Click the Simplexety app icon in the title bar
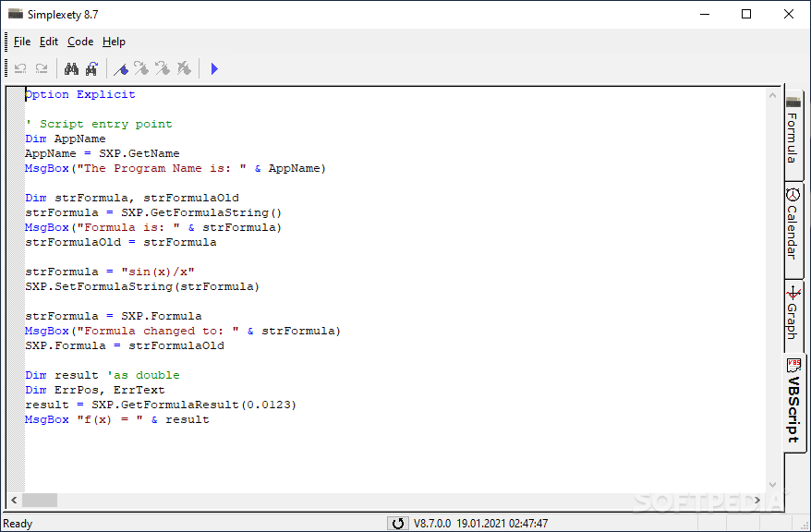 click(x=16, y=14)
